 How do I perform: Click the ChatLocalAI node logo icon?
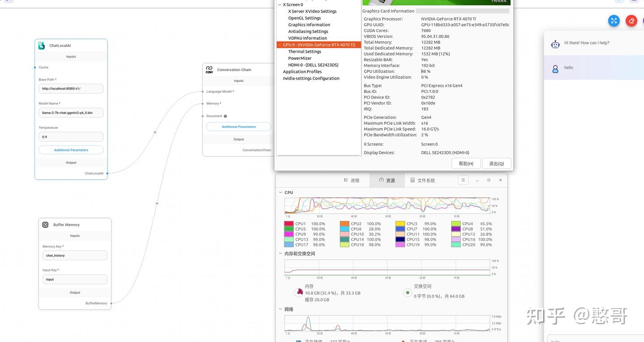click(42, 46)
